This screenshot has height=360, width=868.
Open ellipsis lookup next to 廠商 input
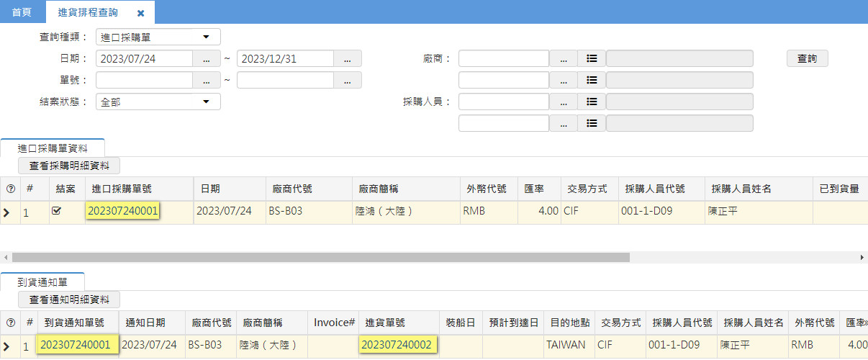(564, 59)
